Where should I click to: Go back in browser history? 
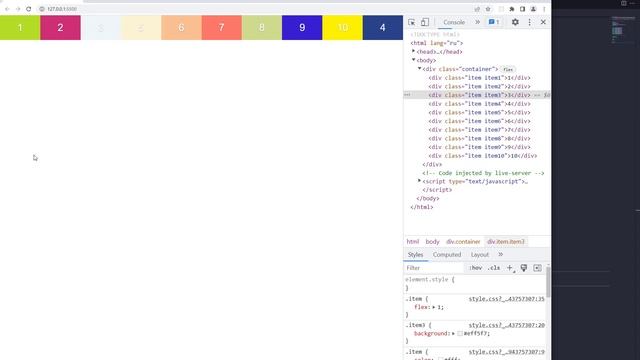[7, 9]
